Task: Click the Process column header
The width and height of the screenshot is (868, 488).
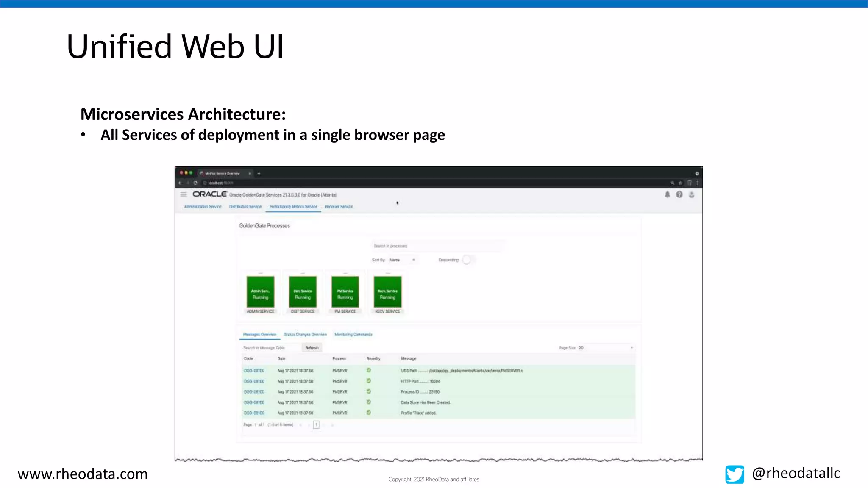Action: coord(339,359)
